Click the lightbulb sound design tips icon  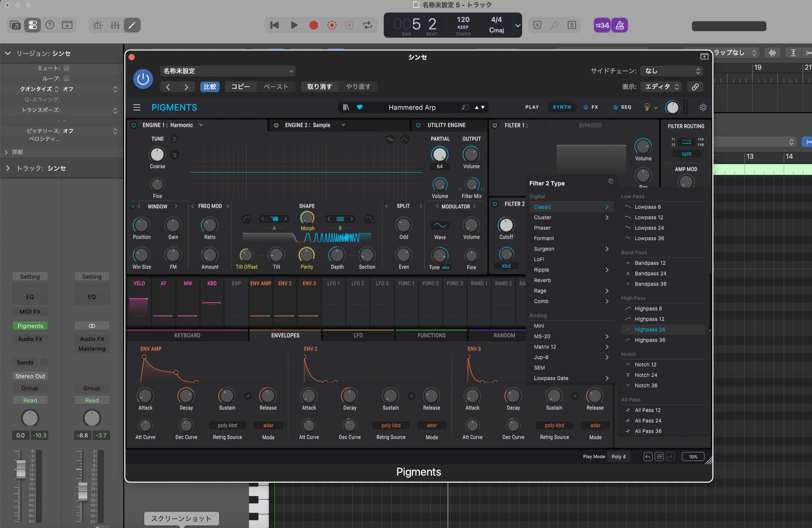[647, 107]
